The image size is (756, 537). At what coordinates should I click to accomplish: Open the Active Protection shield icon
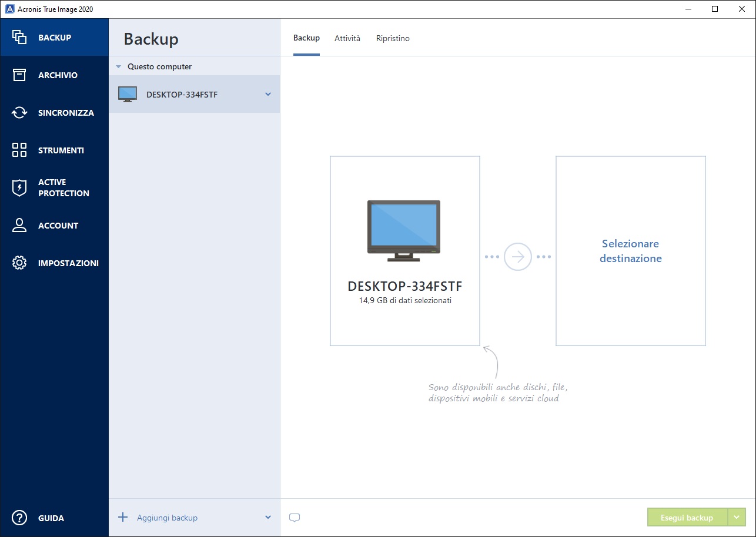[x=19, y=187]
